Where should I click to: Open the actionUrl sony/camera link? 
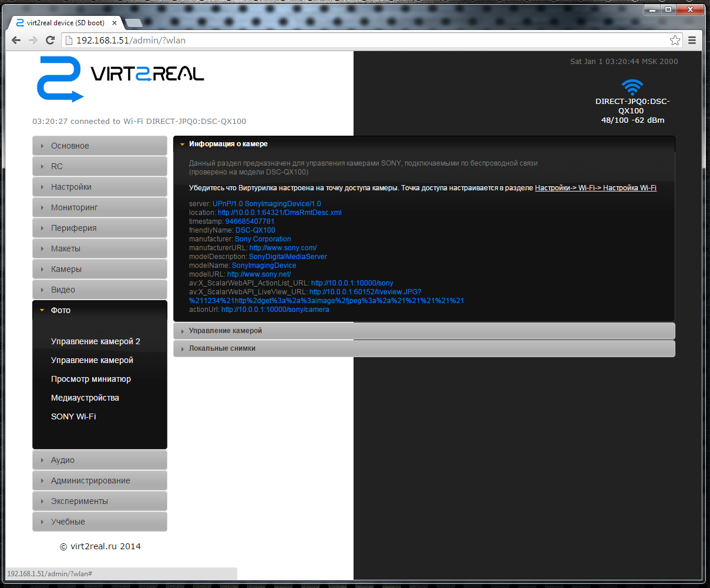click(x=275, y=310)
